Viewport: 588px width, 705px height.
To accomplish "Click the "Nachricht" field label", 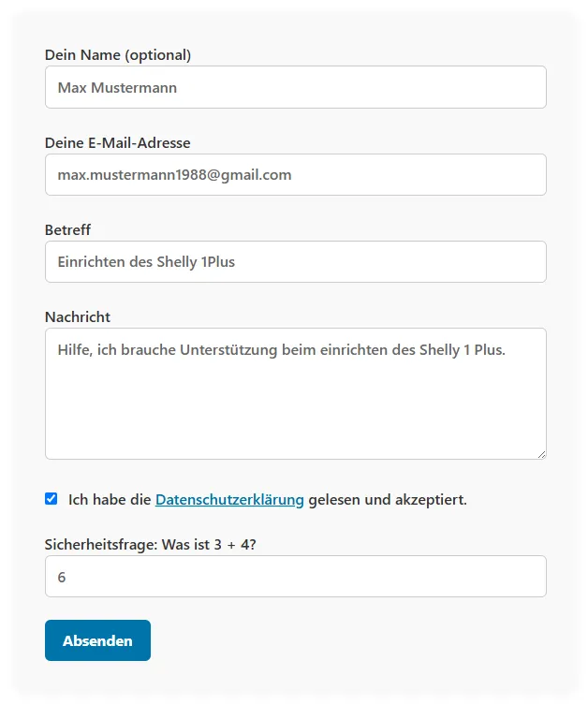I will pos(78,317).
